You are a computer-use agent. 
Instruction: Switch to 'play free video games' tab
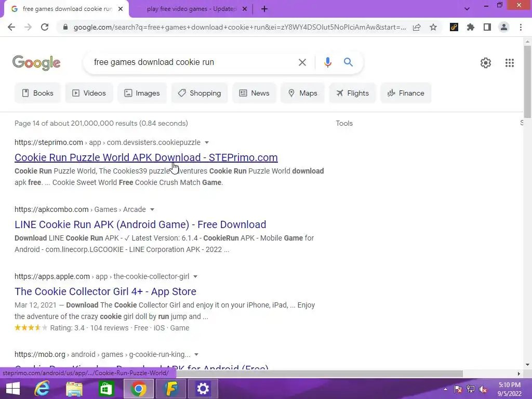click(x=191, y=9)
